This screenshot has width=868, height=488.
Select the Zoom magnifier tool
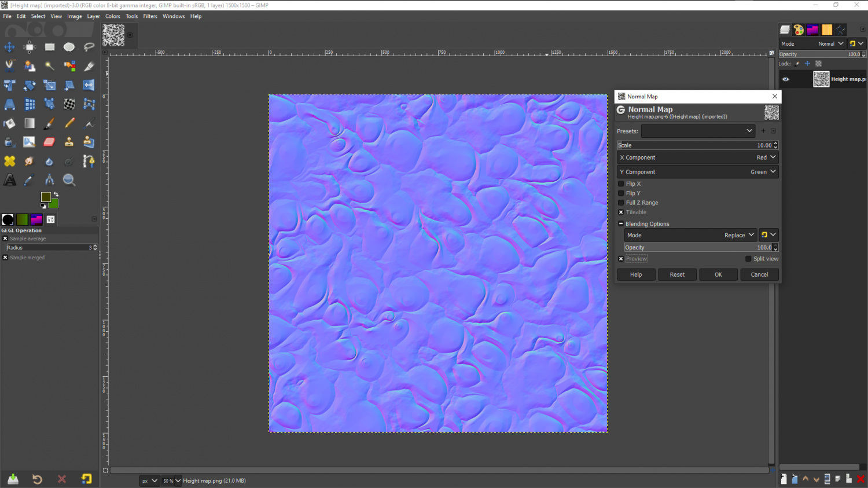pos(69,180)
